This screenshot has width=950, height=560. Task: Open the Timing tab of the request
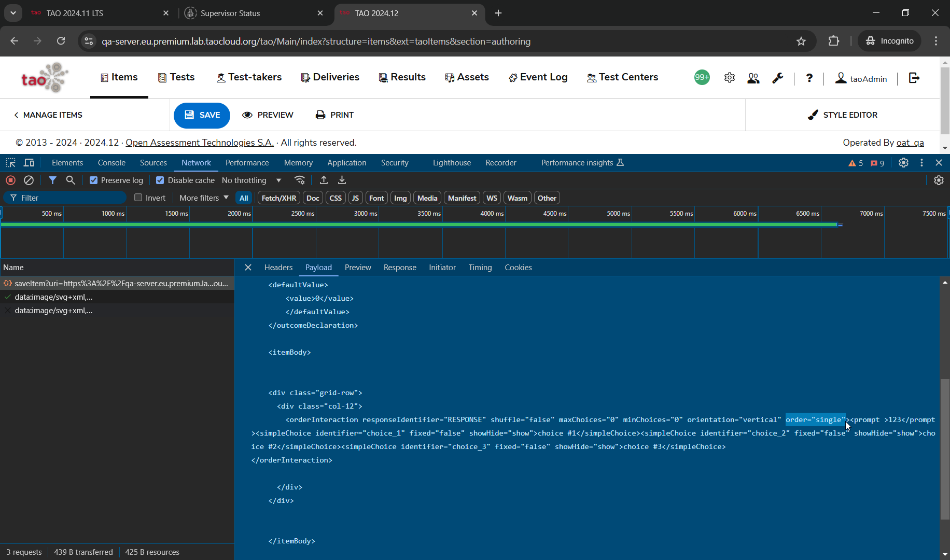480,268
